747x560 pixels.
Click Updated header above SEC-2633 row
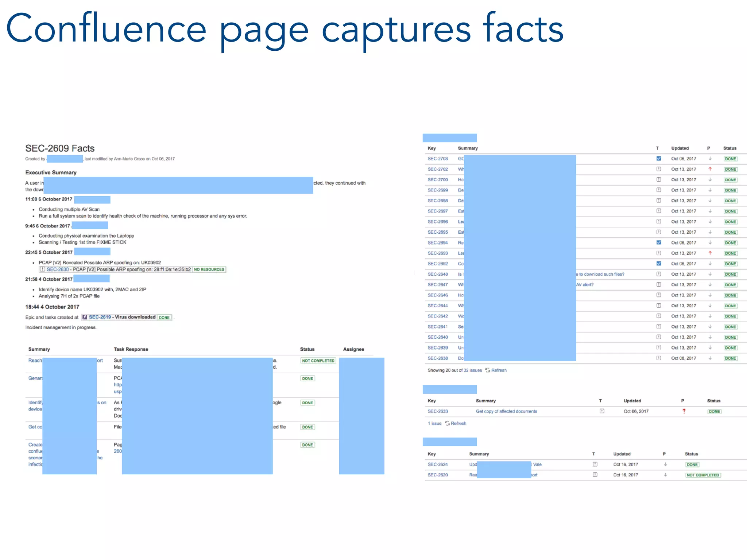pos(632,401)
